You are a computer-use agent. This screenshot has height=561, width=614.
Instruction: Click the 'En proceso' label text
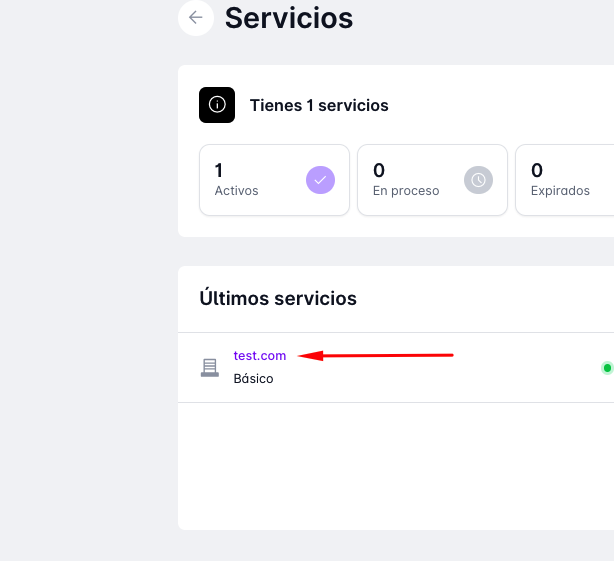point(405,191)
